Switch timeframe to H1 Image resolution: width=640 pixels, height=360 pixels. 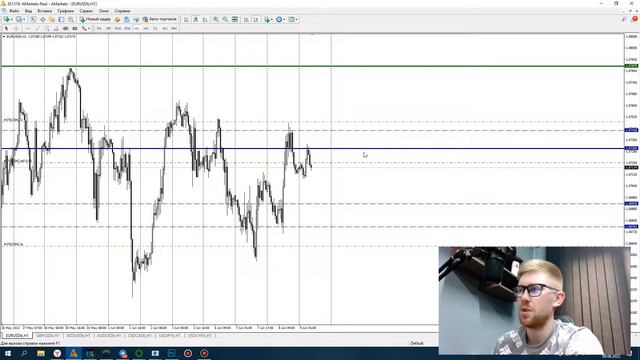click(x=137, y=29)
